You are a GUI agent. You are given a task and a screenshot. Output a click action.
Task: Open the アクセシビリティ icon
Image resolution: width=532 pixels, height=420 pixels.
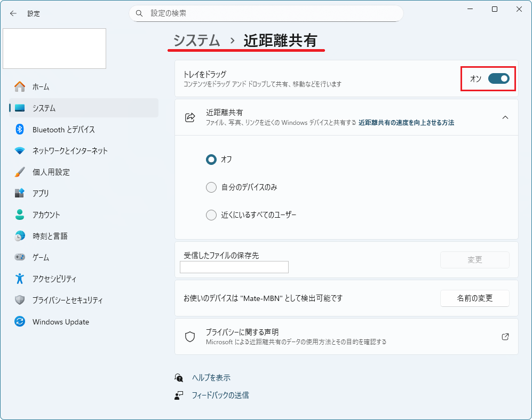coord(20,279)
